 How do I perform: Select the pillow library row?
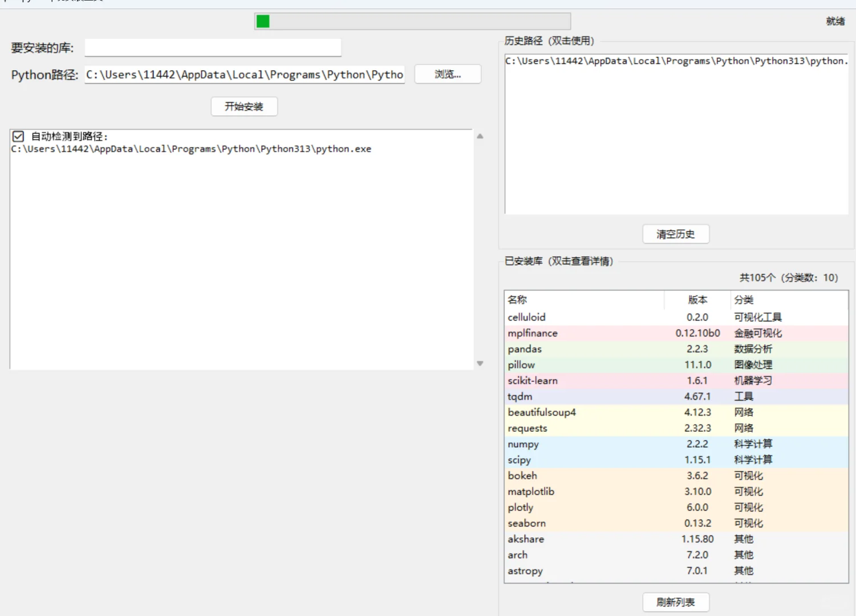point(676,365)
